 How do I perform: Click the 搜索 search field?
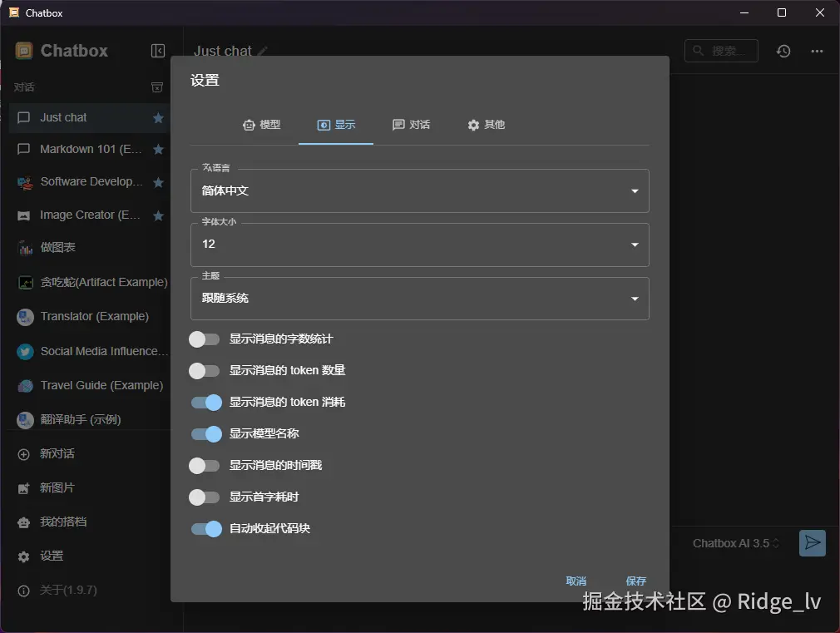point(721,51)
